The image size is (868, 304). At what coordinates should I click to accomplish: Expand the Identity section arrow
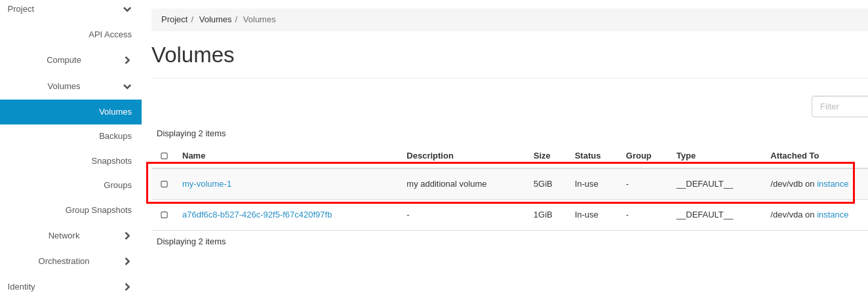pos(127,287)
